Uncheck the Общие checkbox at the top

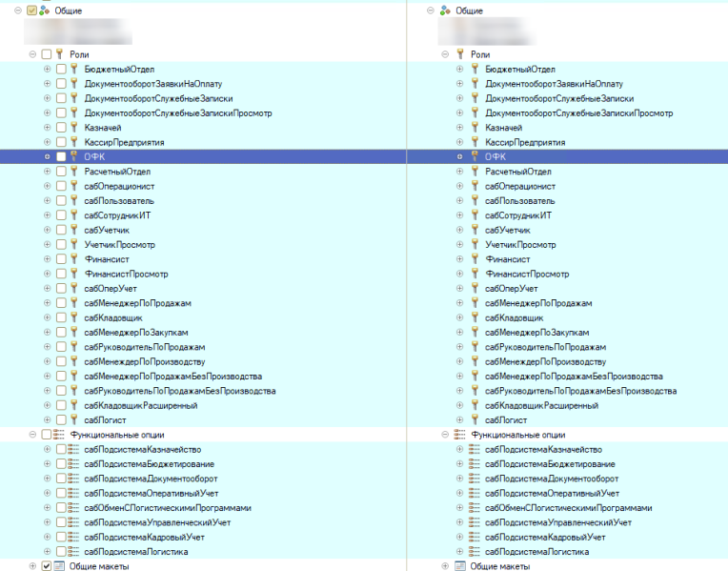coord(31,10)
